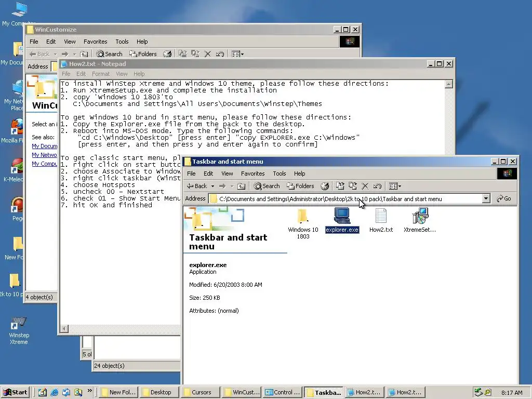Image resolution: width=532 pixels, height=399 pixels.
Task: Click Undo icon in Taskbar and start menu toolbar
Action: 377,186
